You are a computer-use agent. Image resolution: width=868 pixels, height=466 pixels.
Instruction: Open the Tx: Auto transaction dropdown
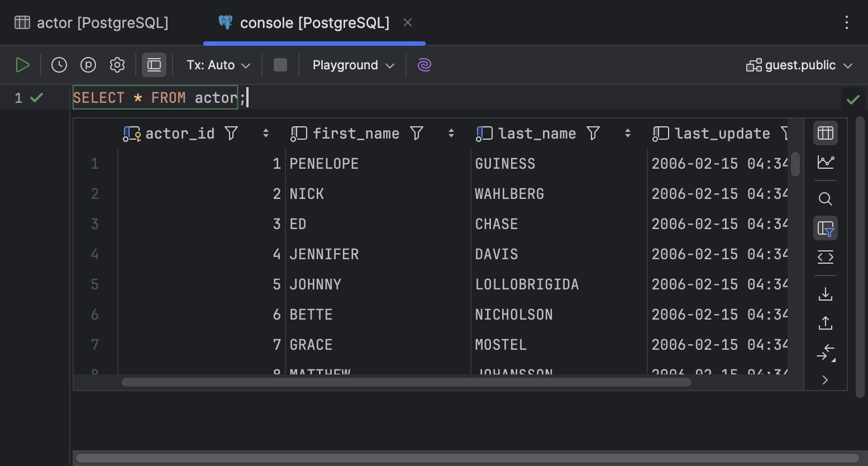pos(217,64)
